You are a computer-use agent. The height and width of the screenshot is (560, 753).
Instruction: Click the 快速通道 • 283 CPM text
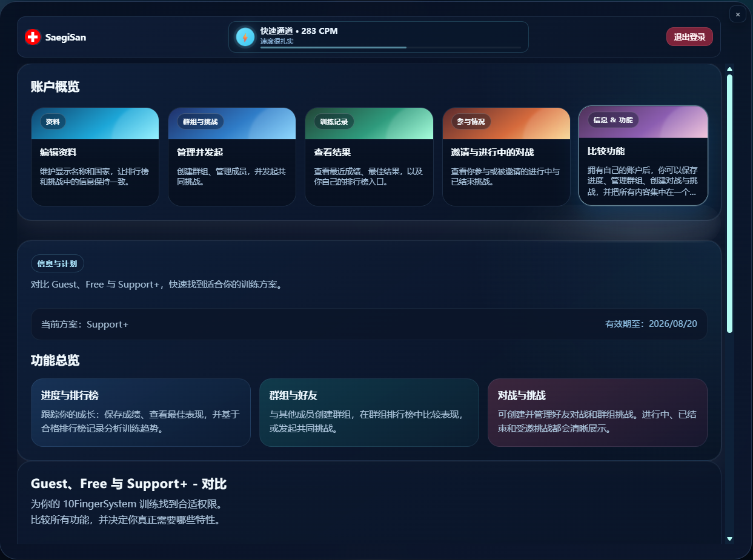coord(299,31)
